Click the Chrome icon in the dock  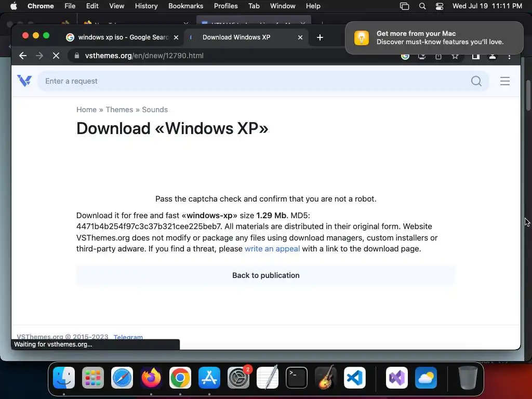(x=180, y=378)
